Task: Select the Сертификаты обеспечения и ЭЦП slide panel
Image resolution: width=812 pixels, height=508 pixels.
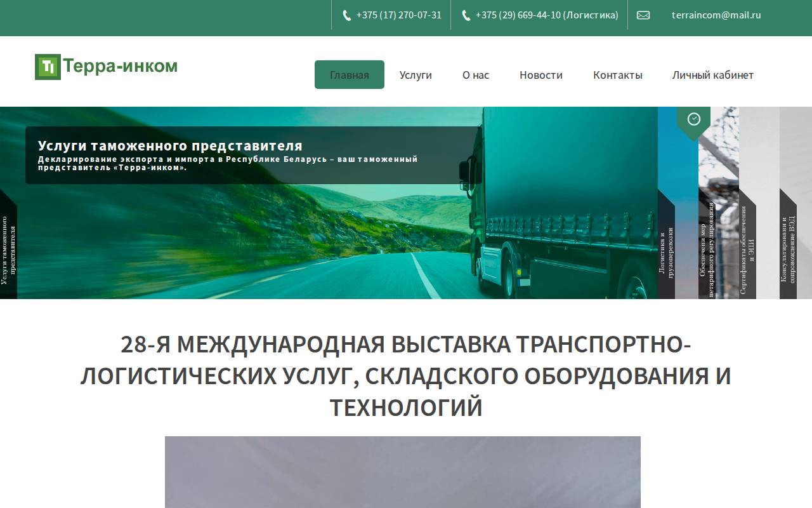Action: click(747, 244)
